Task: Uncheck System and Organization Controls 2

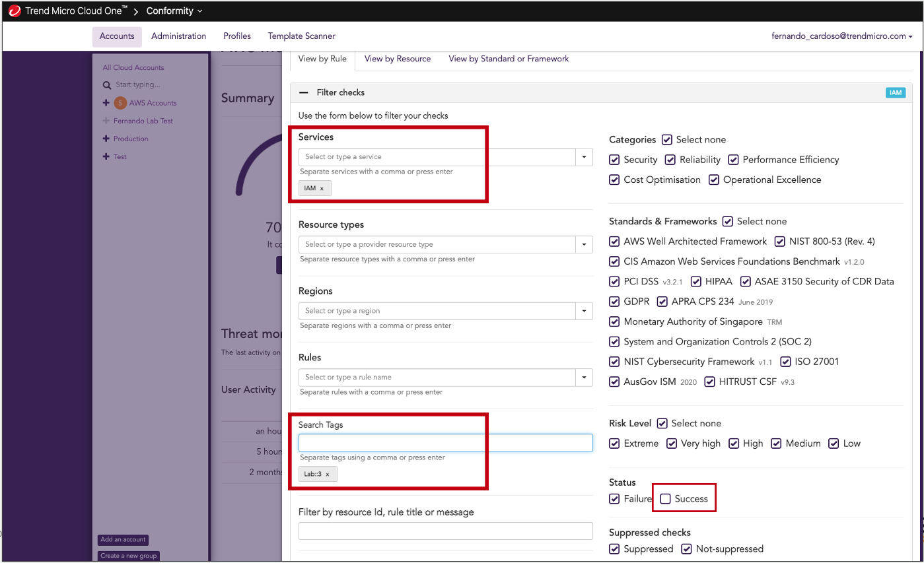Action: point(614,342)
